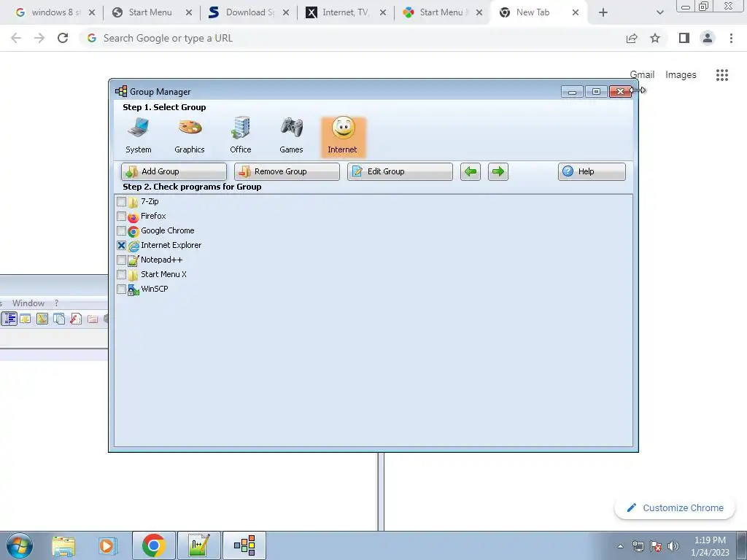
Task: Go forward in Chrome
Action: 39,38
